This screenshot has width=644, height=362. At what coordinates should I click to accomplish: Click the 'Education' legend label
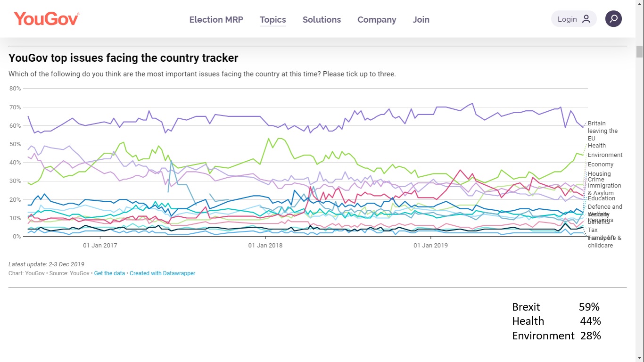pos(602,198)
